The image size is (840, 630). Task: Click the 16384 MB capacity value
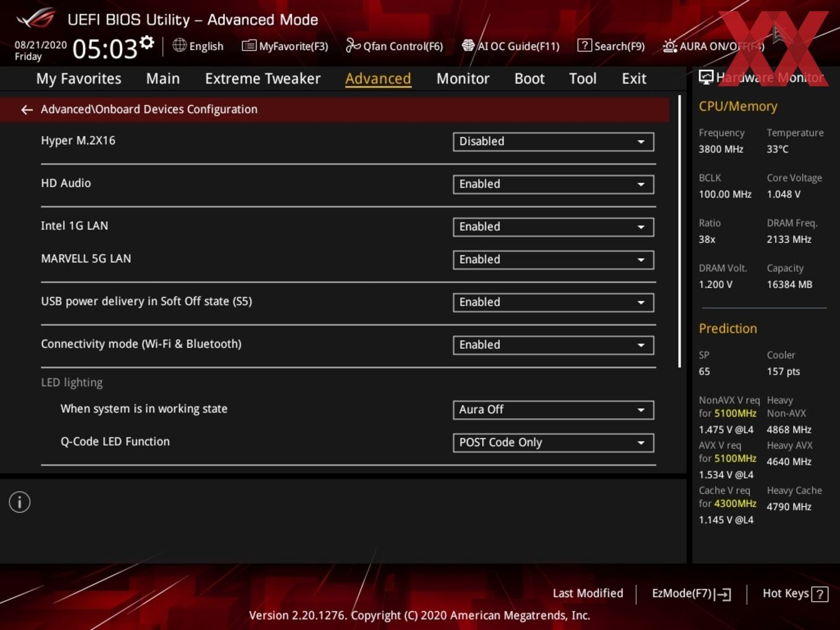click(x=789, y=284)
